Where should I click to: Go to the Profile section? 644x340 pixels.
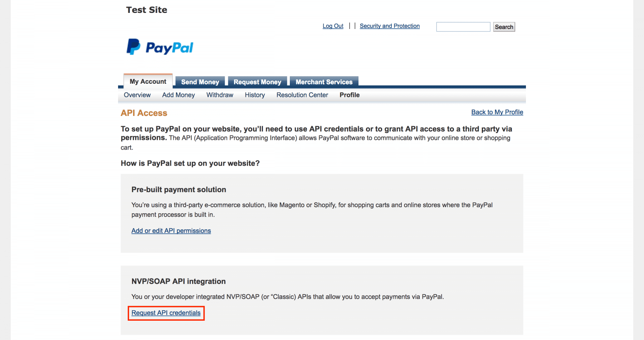click(x=349, y=95)
